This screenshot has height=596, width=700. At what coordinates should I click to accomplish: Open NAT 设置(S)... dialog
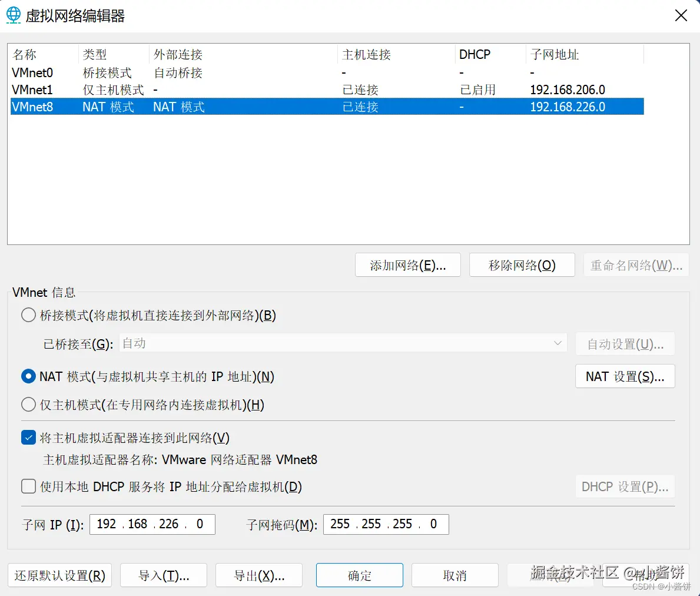point(625,376)
